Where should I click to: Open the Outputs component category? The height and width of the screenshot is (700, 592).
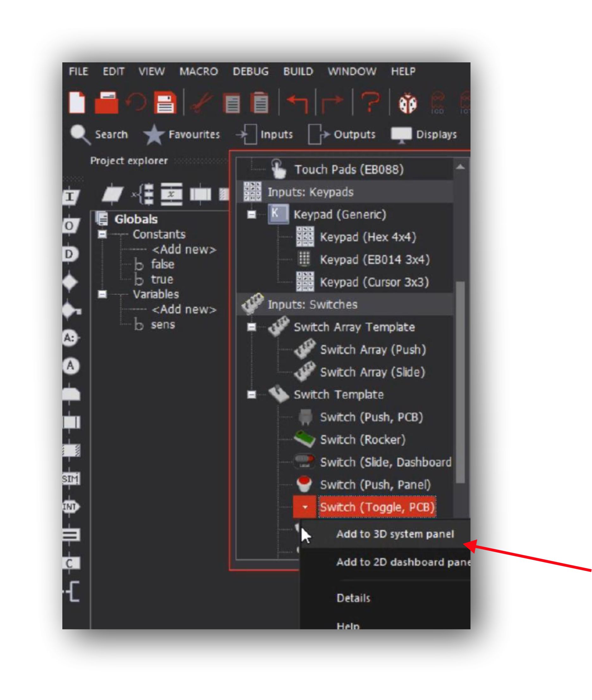[342, 135]
